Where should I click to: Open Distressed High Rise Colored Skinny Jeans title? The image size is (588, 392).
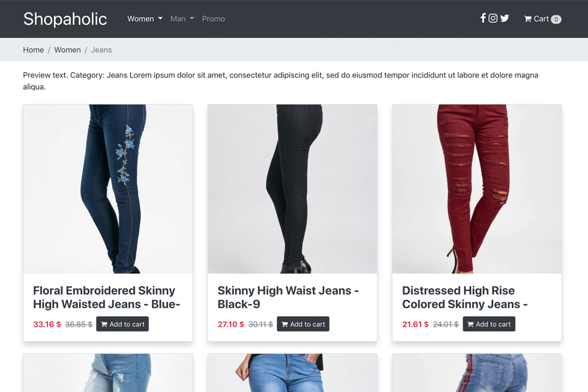[x=465, y=297]
